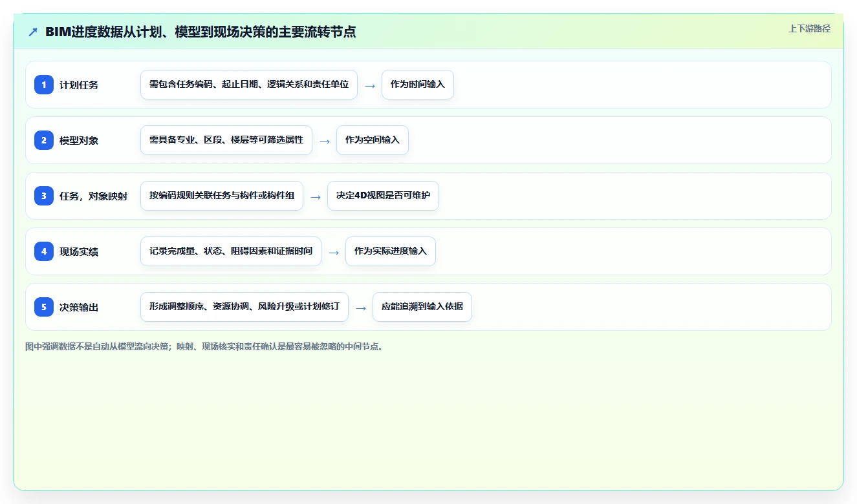Viewport: 857px width, 504px height.
Task: Click the 需包含任务编码、起止日期 description box
Action: click(x=249, y=85)
